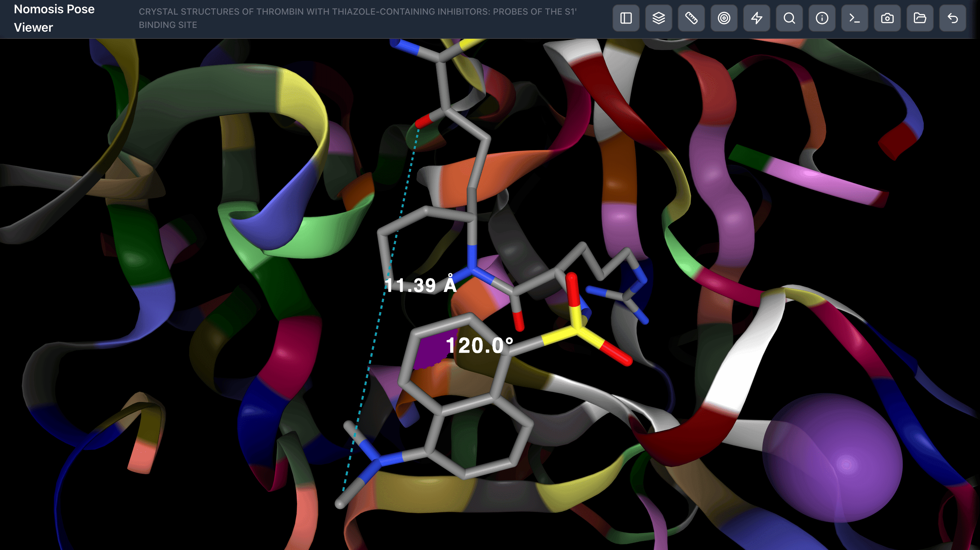Click the lightning bolt quick actions icon

tap(757, 18)
